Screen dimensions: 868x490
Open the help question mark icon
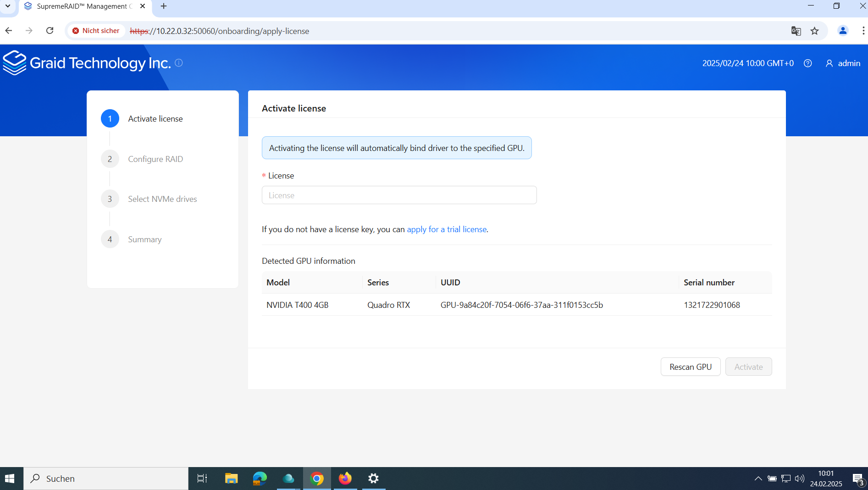click(808, 63)
